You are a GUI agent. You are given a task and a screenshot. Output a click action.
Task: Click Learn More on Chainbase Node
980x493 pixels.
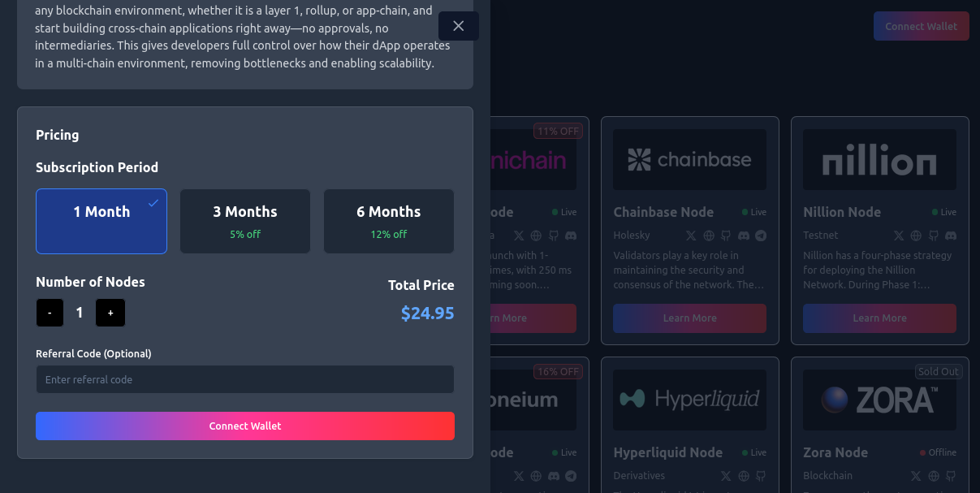[689, 318]
